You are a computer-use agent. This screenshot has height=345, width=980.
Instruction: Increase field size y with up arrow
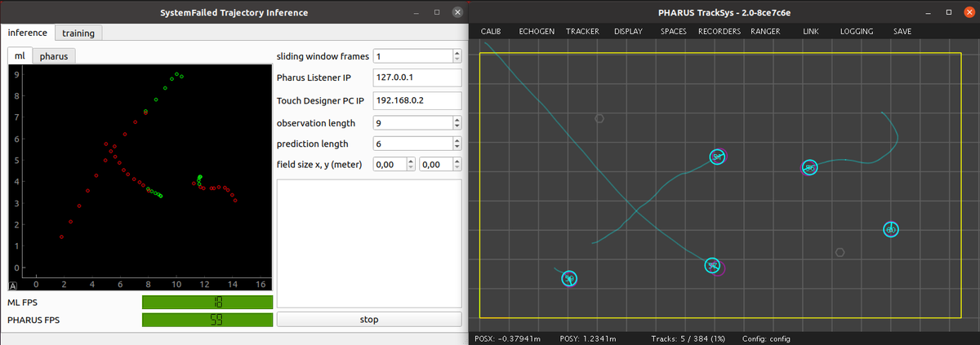pyautogui.click(x=457, y=161)
